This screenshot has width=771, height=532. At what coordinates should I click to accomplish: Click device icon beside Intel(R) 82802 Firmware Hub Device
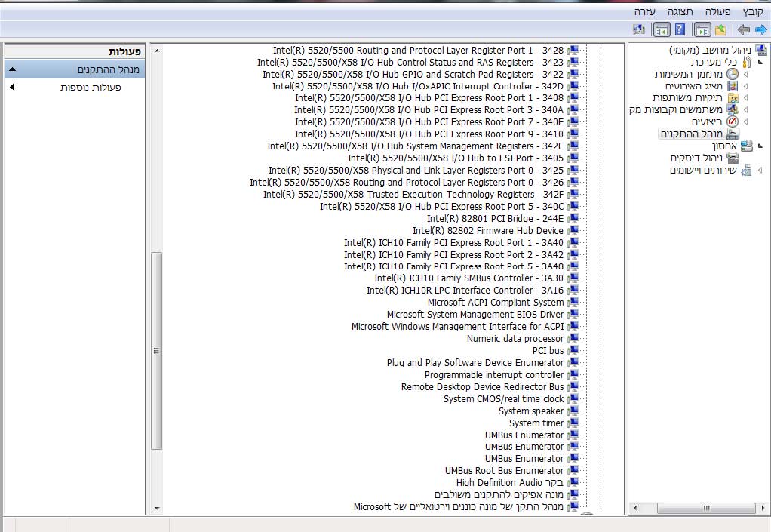coord(573,231)
